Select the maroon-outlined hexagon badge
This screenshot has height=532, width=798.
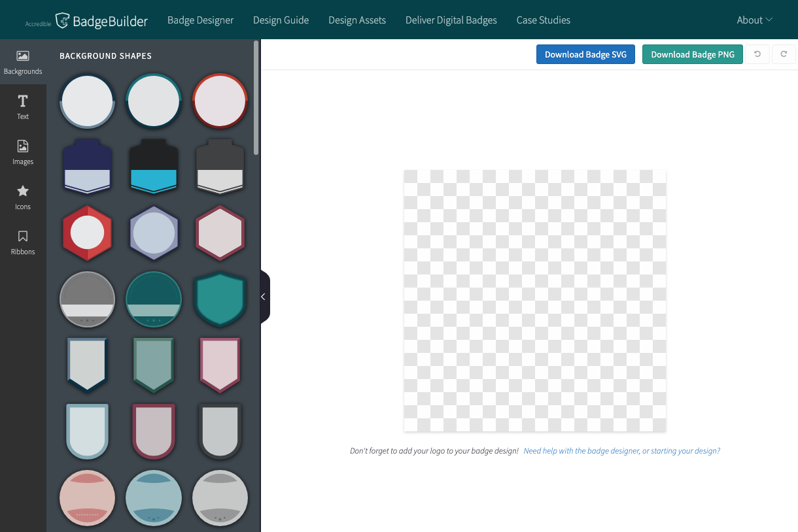(x=220, y=232)
